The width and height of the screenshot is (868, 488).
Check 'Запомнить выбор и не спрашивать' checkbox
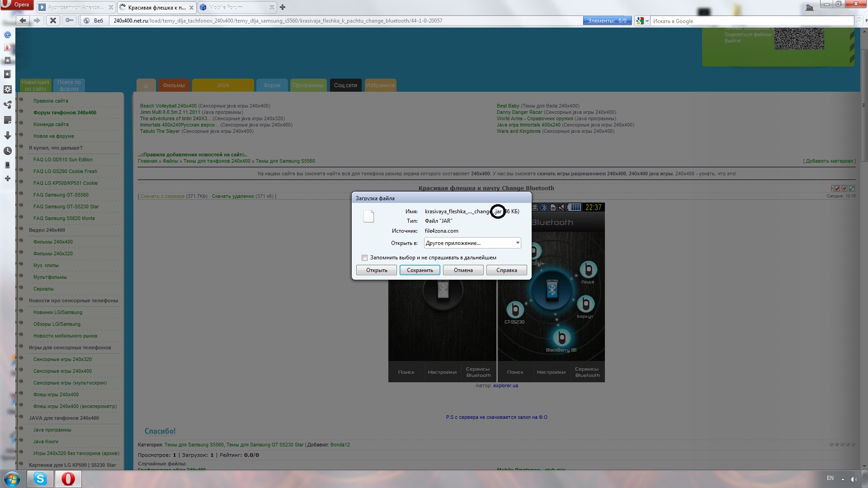pyautogui.click(x=364, y=258)
